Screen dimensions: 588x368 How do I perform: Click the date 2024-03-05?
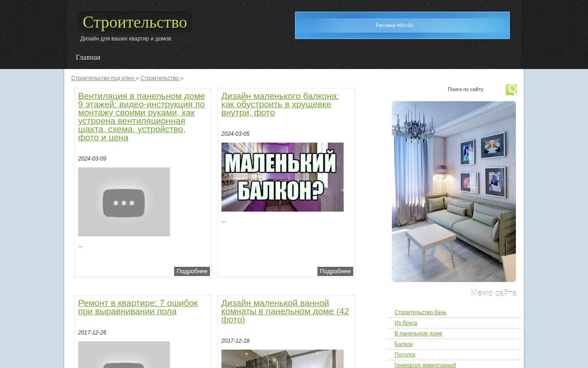click(x=235, y=134)
